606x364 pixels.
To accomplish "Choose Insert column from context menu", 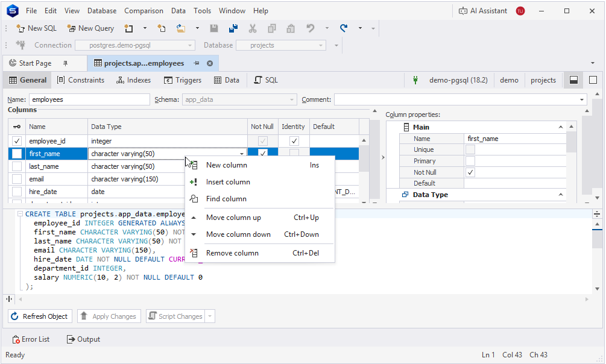I will pyautogui.click(x=260, y=182).
